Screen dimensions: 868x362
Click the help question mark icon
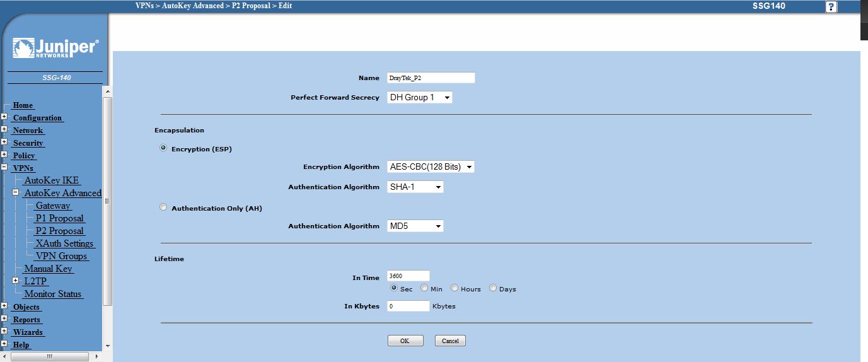(831, 7)
